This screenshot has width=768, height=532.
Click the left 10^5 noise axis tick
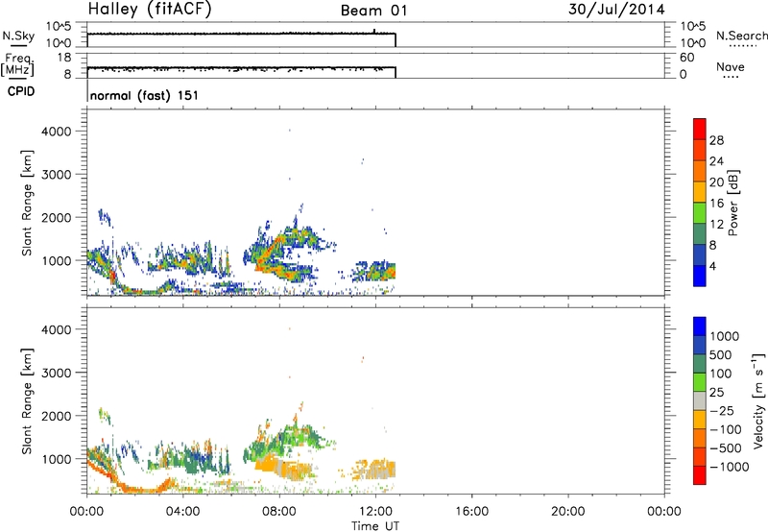(x=60, y=26)
